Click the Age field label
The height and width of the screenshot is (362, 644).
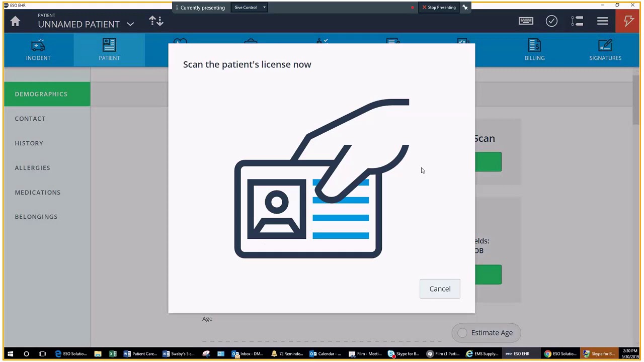(x=207, y=319)
